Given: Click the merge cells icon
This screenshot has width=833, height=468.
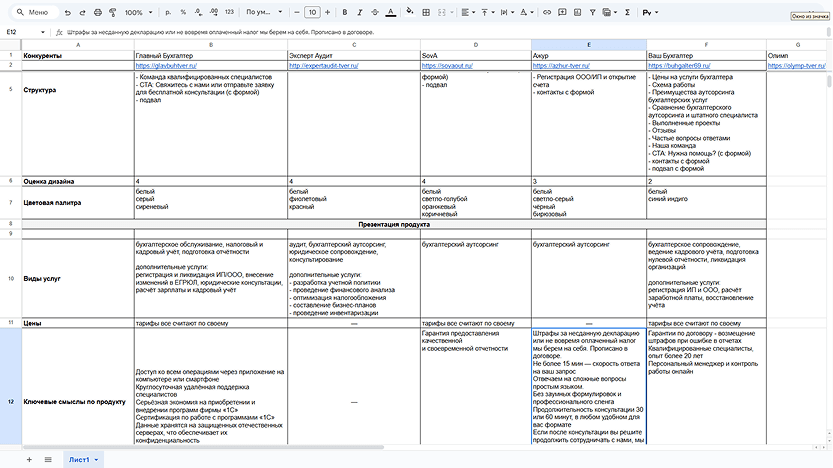Looking at the screenshot, I should click(441, 12).
